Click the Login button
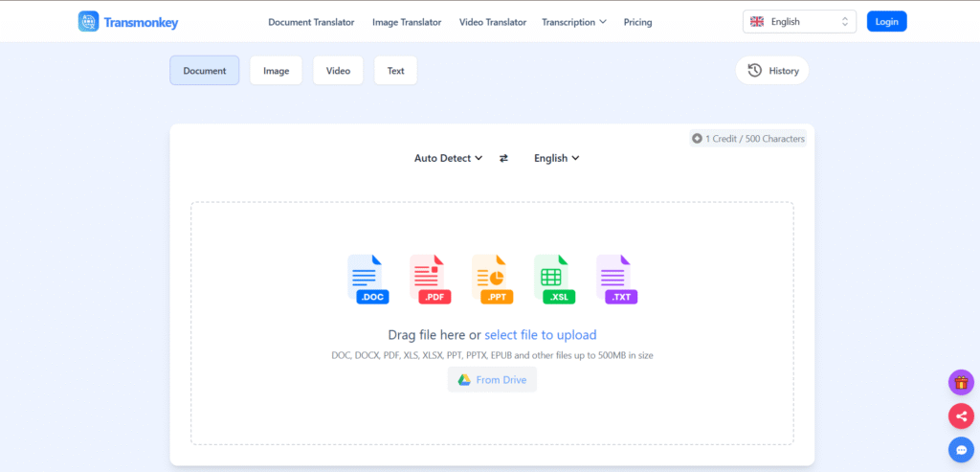This screenshot has width=980, height=472. coord(886,21)
